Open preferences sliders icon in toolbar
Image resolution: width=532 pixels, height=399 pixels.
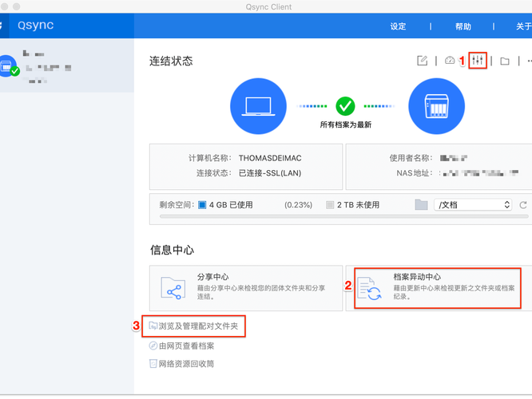(x=478, y=61)
